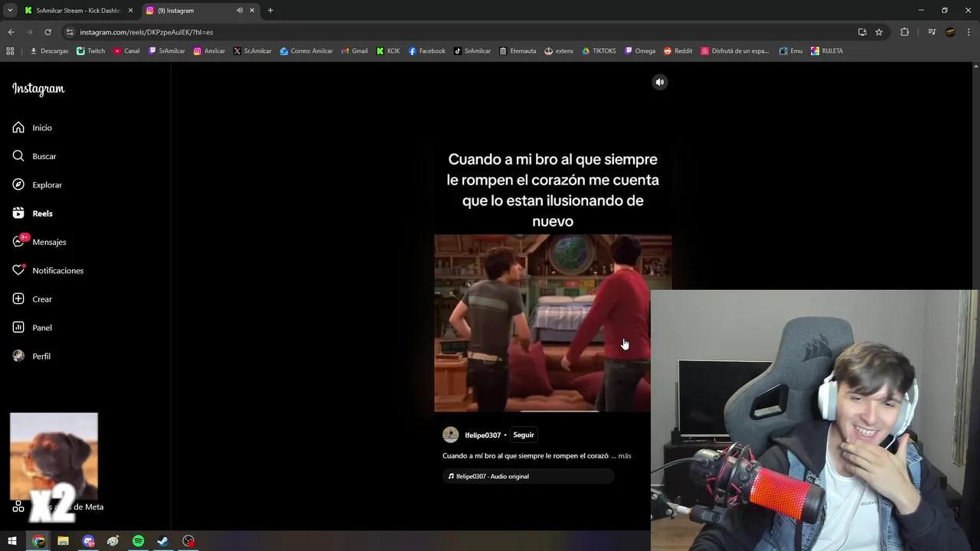980x551 pixels.
Task: Open the RULETA bookmark
Action: tap(827, 51)
